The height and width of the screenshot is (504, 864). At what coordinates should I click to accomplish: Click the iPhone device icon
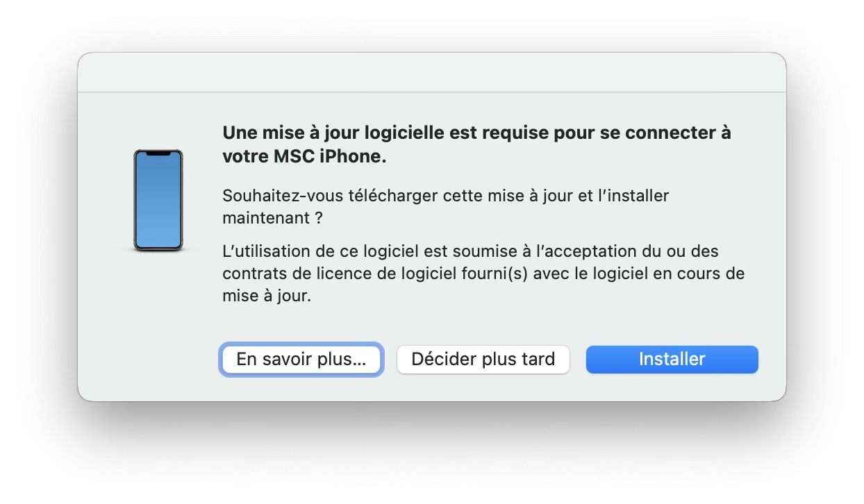158,200
